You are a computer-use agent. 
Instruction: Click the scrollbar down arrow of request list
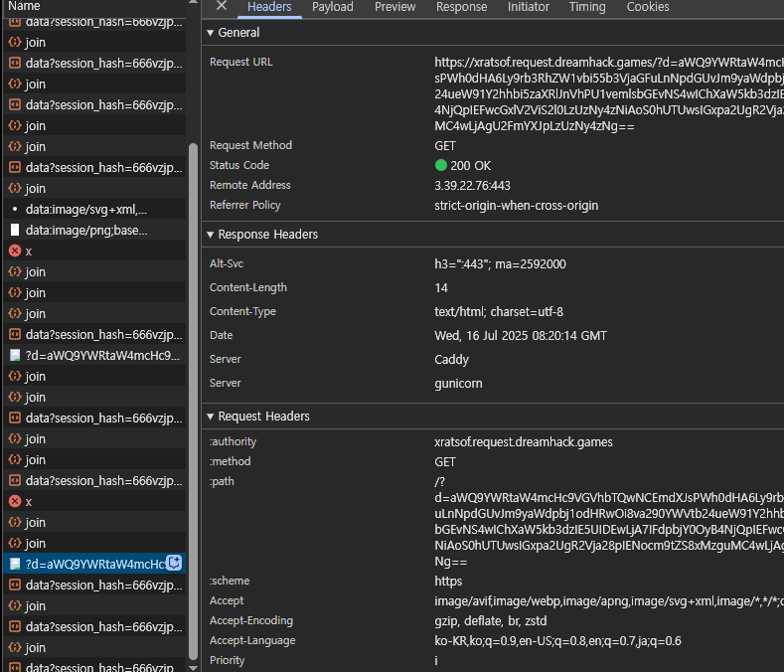point(193,667)
